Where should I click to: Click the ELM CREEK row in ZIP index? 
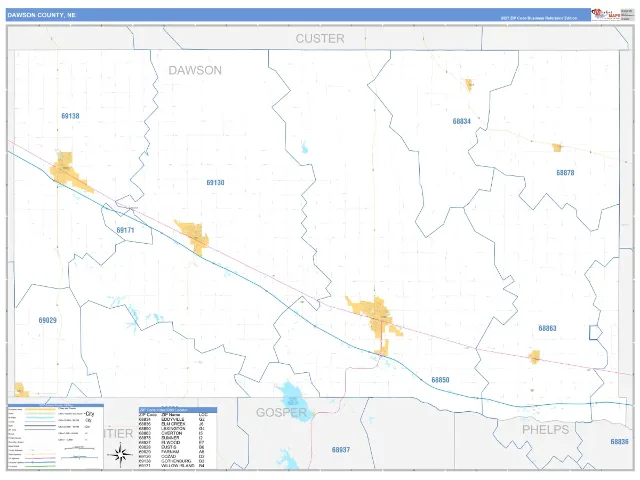173,424
